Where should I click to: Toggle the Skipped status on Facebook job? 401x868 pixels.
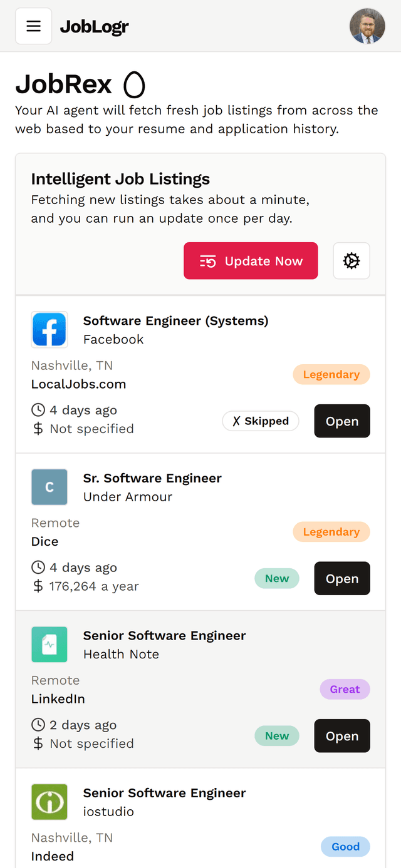(x=261, y=421)
